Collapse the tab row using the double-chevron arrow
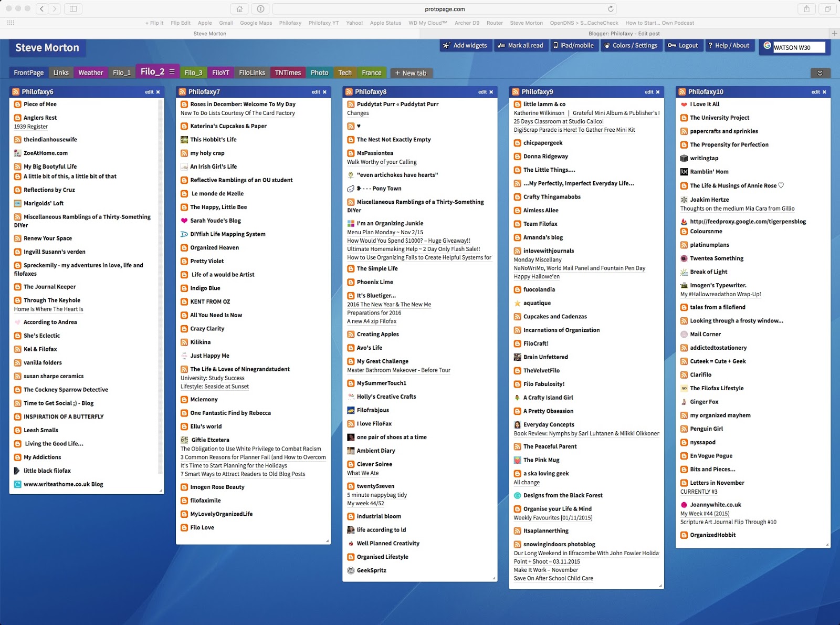The height and width of the screenshot is (625, 840). (x=820, y=72)
